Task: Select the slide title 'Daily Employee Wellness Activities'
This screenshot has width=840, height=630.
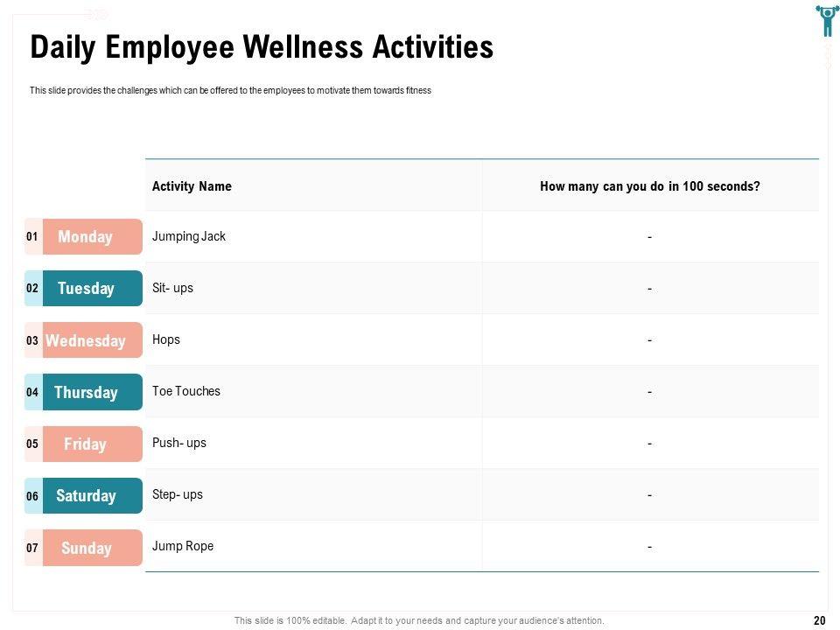Action: [262, 47]
